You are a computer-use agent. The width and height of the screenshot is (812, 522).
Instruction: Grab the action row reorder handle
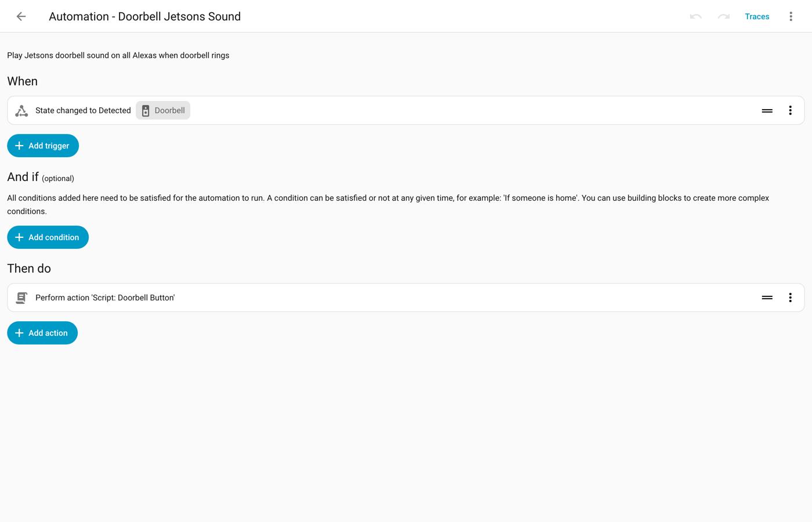click(x=767, y=298)
